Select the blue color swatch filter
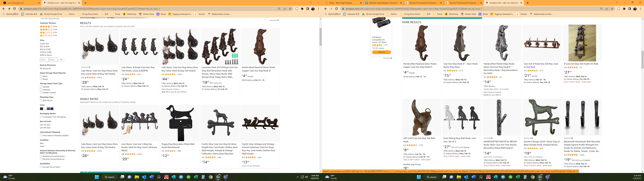This screenshot has width=644, height=181. click(52, 109)
